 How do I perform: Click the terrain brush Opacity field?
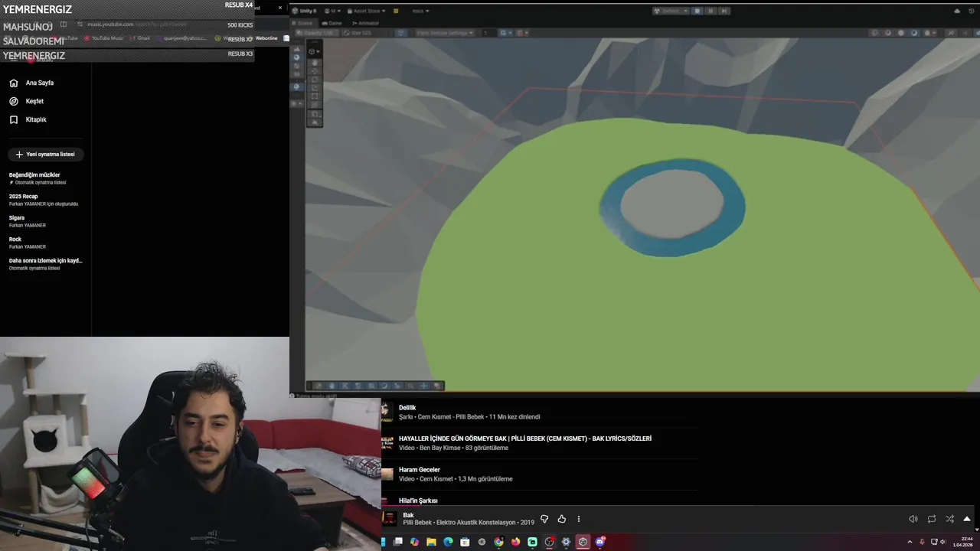[316, 33]
